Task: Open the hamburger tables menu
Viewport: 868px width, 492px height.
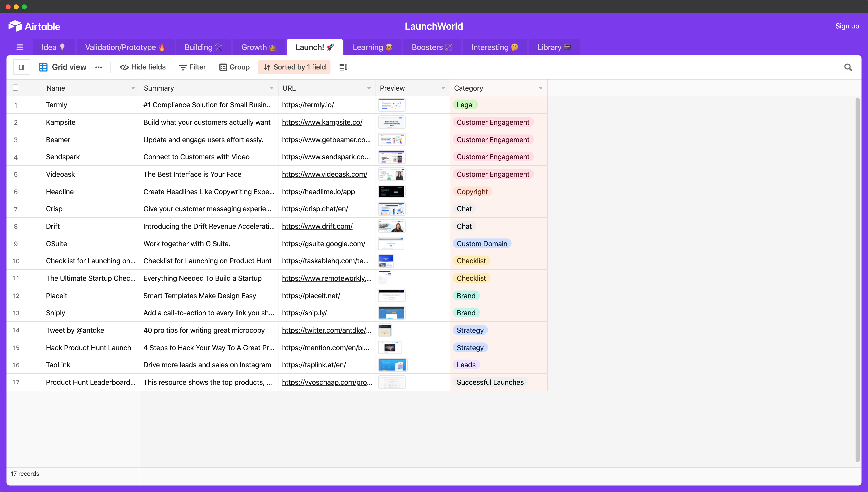Action: coord(19,47)
